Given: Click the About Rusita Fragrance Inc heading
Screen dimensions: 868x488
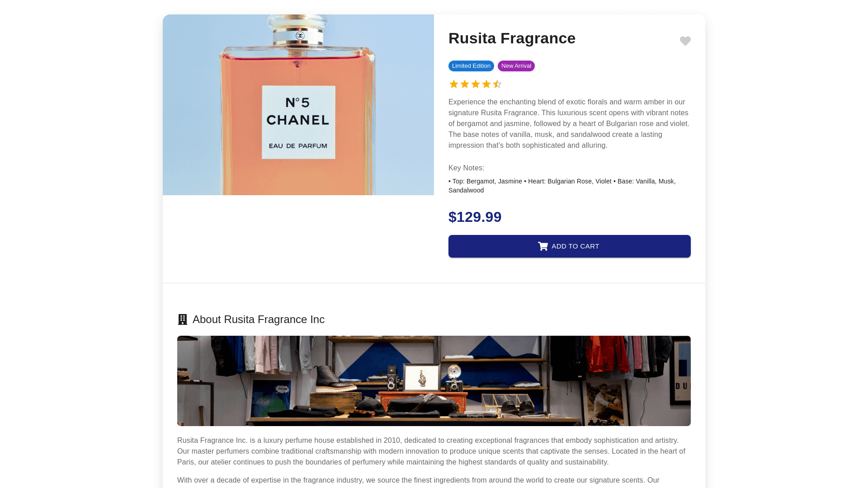Looking at the screenshot, I should (x=259, y=319).
